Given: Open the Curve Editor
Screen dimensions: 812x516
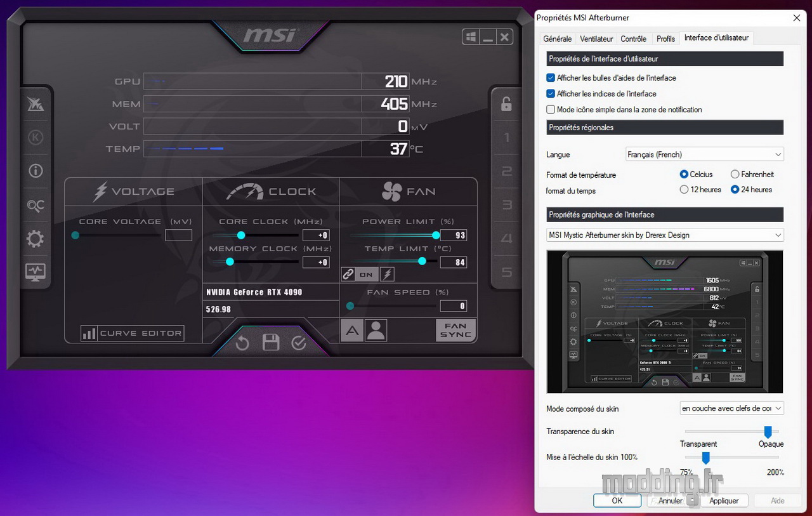Looking at the screenshot, I should [x=133, y=333].
